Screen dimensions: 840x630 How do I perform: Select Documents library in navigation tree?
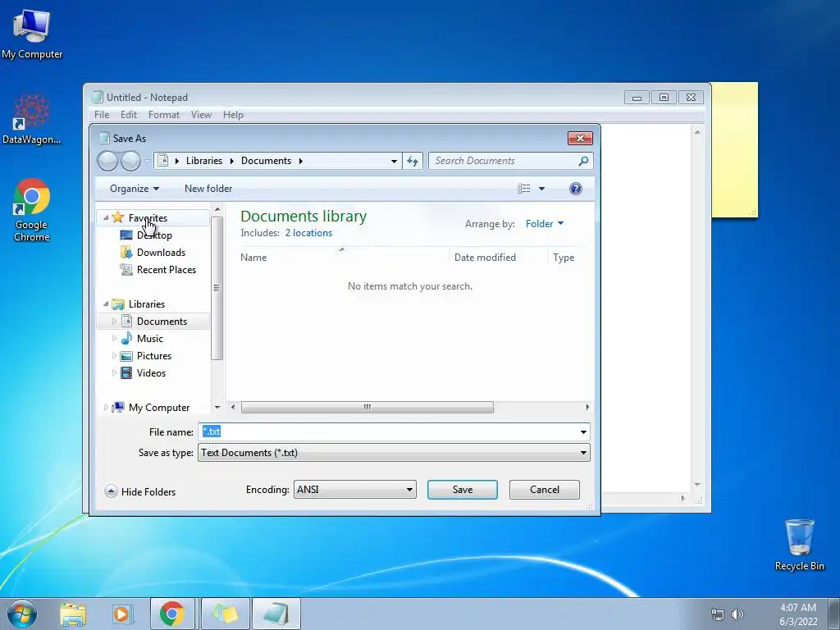(162, 322)
